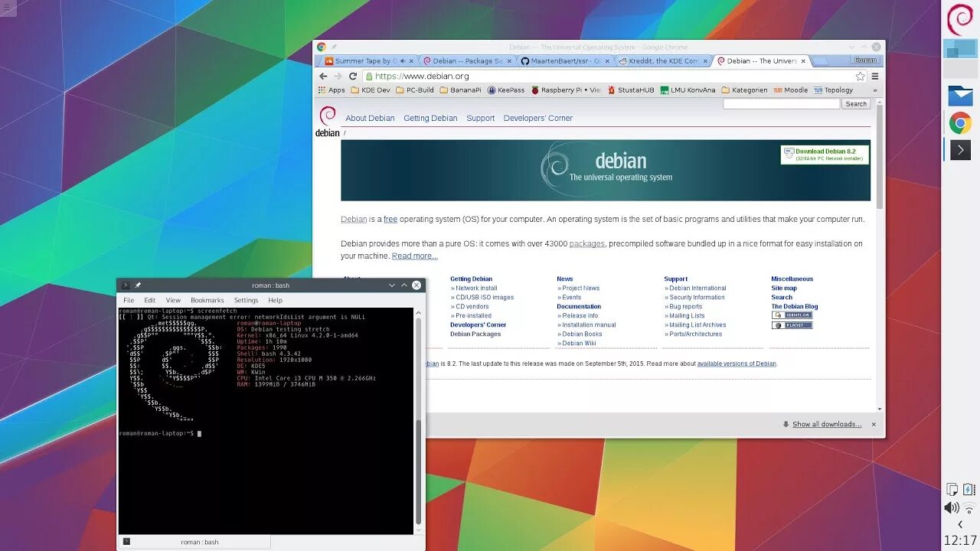The width and height of the screenshot is (980, 551).
Task: Open the BananaPi bookmark folder
Action: pyautogui.click(x=460, y=90)
